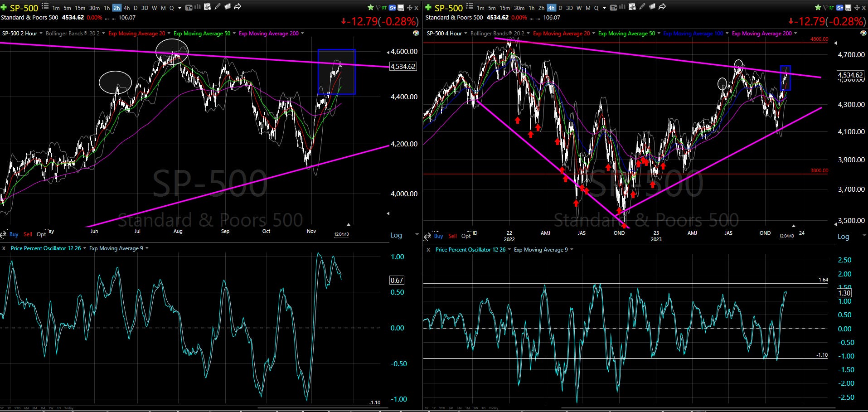Click the share arrow icon in right chart
Screen dimensions: 868x412
(x=662, y=7)
